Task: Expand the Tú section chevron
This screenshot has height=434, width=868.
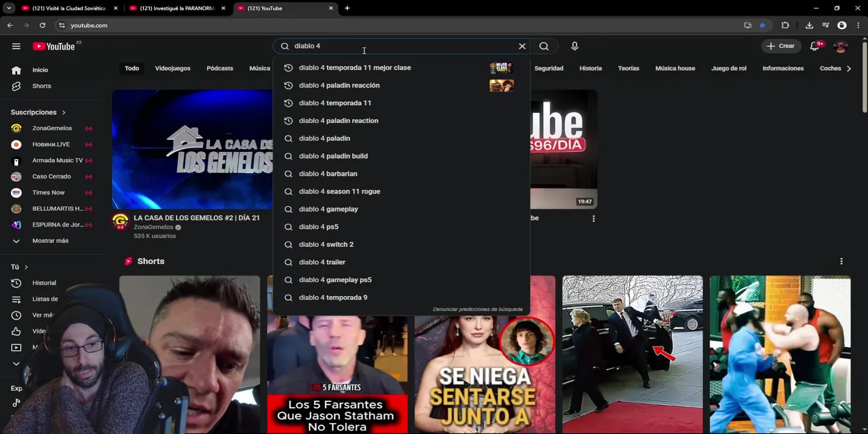Action: [26, 267]
